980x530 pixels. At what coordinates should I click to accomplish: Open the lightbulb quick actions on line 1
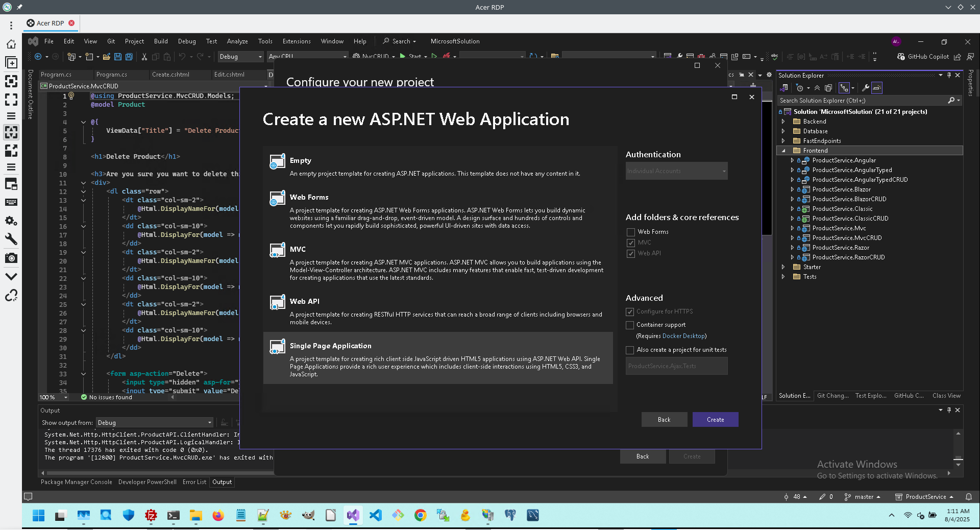click(71, 95)
